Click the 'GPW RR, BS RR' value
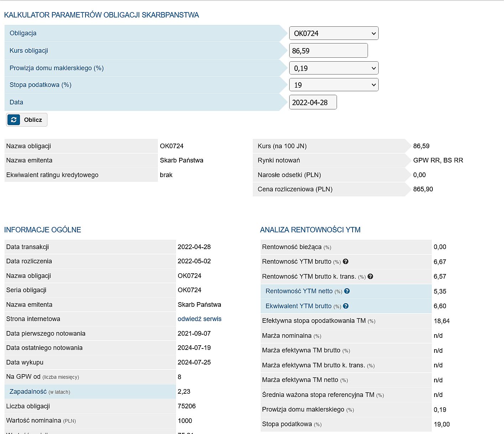The width and height of the screenshot is (504, 434). (x=438, y=160)
